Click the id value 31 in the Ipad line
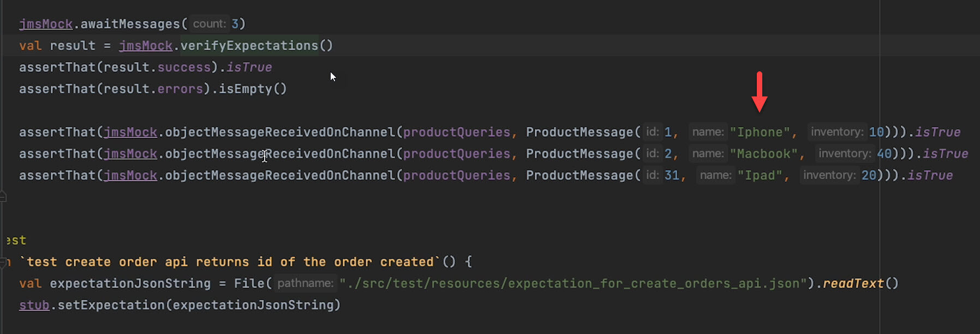 (x=672, y=175)
